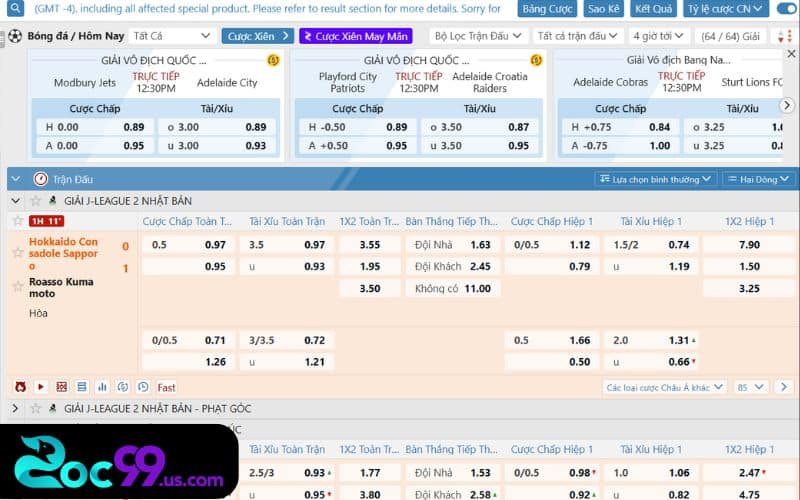Click Adelaide Cobras A -0.75 odds 1.00
This screenshot has width=800, height=500.
(x=620, y=145)
